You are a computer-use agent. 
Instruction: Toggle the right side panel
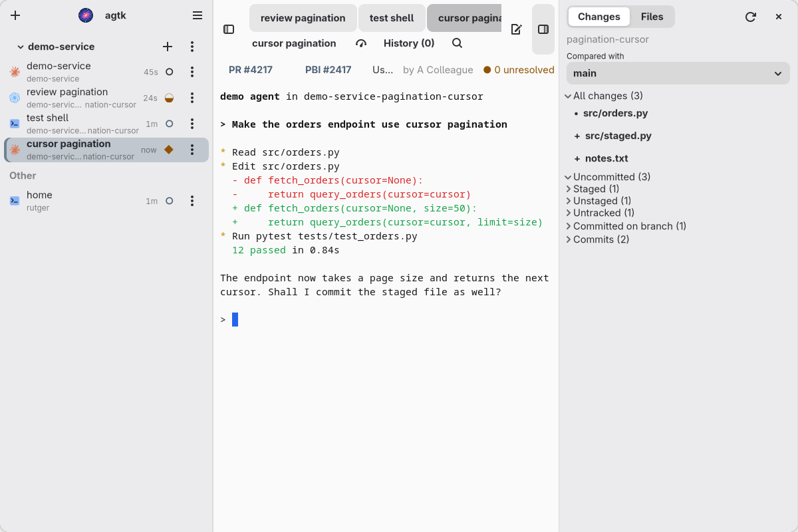click(543, 29)
